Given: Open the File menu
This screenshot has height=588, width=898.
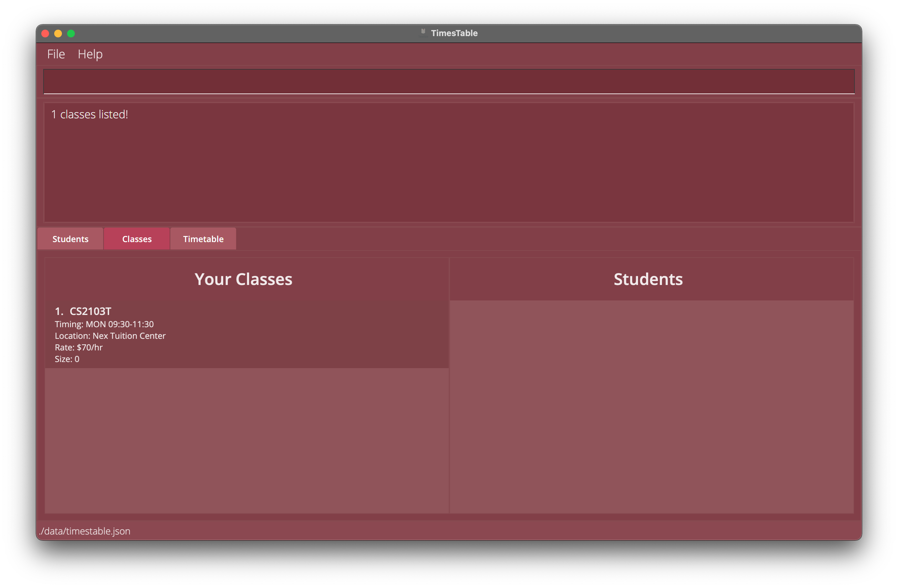Looking at the screenshot, I should tap(56, 54).
